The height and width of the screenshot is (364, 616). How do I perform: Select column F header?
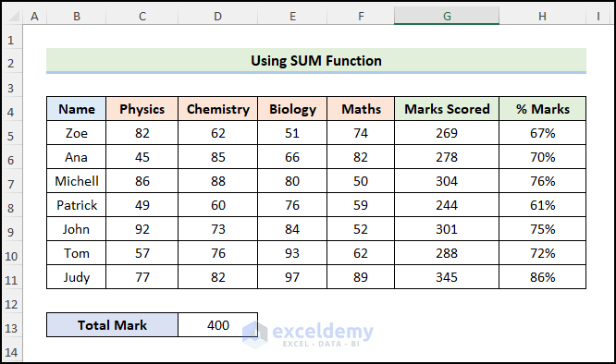point(361,16)
